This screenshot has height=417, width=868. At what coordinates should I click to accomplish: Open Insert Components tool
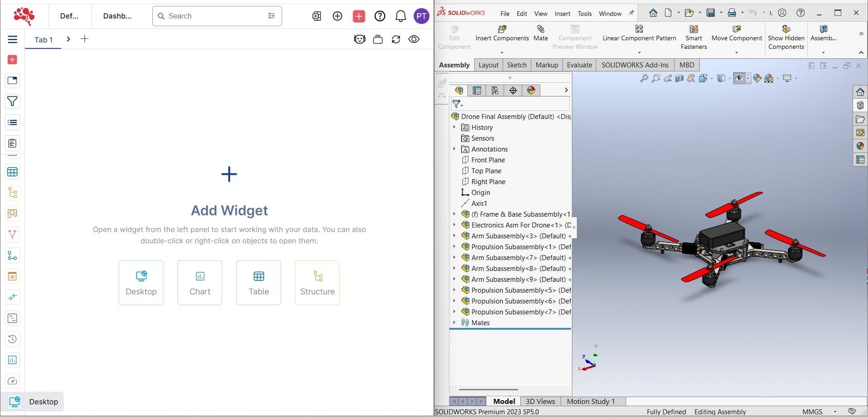click(502, 30)
